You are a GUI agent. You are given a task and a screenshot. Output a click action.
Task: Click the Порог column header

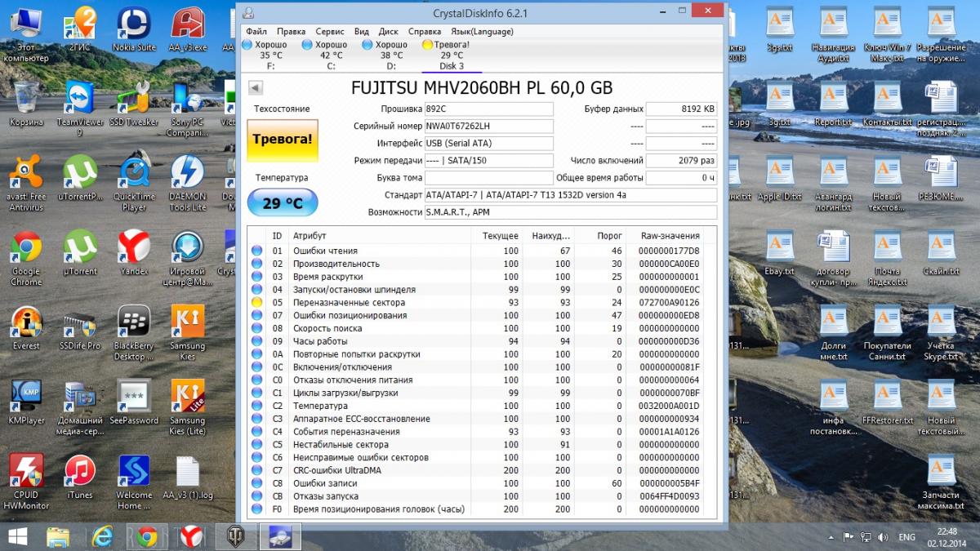(599, 235)
